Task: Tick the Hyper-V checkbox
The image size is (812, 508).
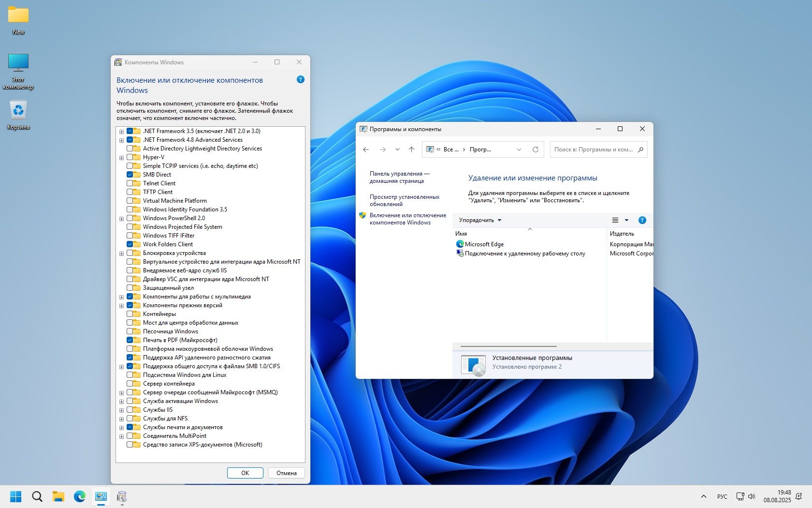Action: pos(130,157)
